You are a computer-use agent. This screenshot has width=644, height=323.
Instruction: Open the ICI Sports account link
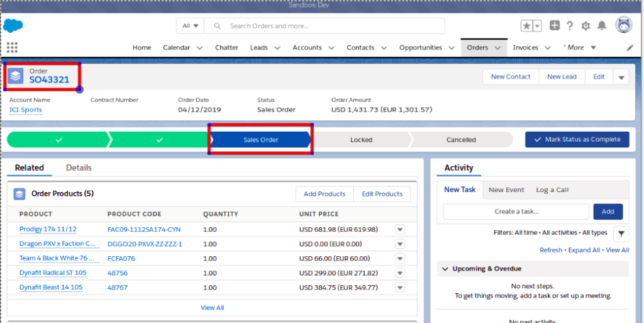click(x=26, y=110)
